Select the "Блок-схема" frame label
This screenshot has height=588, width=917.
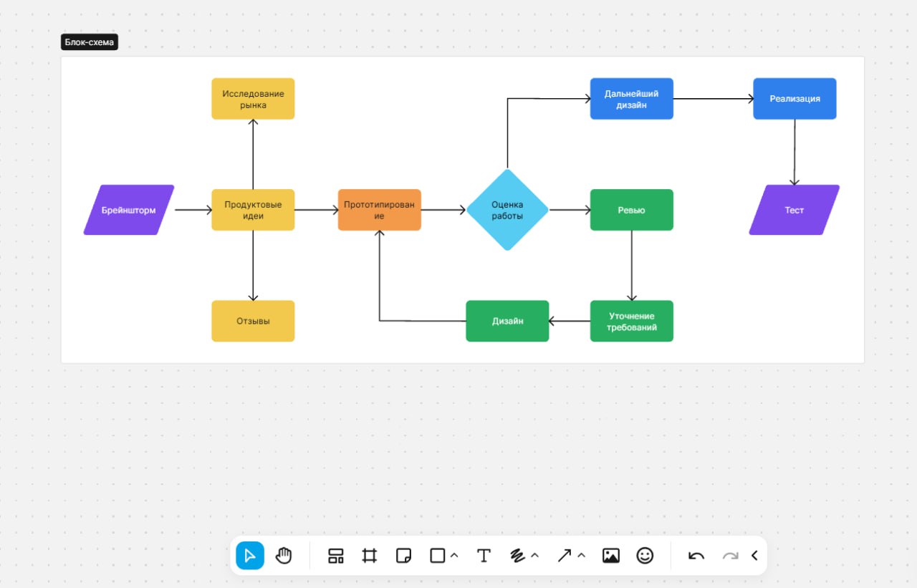[x=89, y=42]
